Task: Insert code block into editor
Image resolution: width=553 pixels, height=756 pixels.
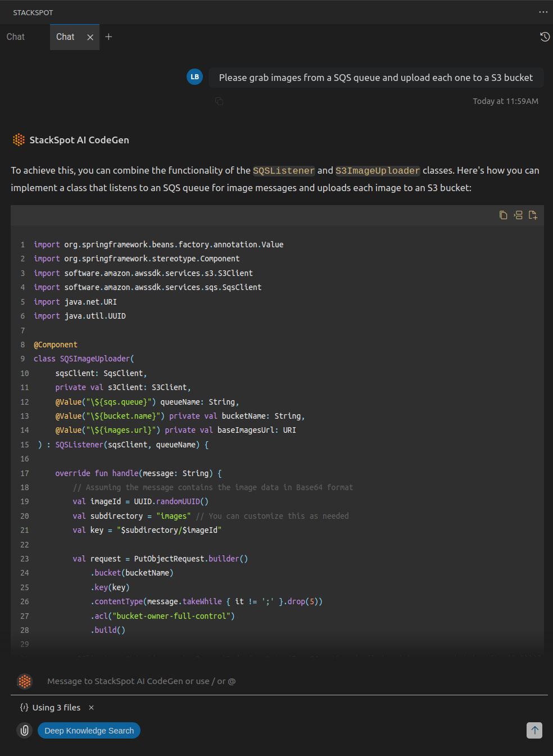Action: point(518,215)
